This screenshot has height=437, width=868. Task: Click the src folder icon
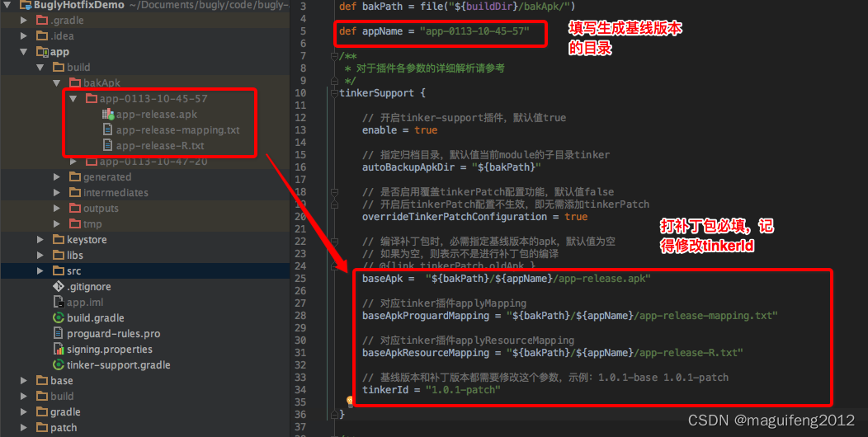click(x=59, y=271)
